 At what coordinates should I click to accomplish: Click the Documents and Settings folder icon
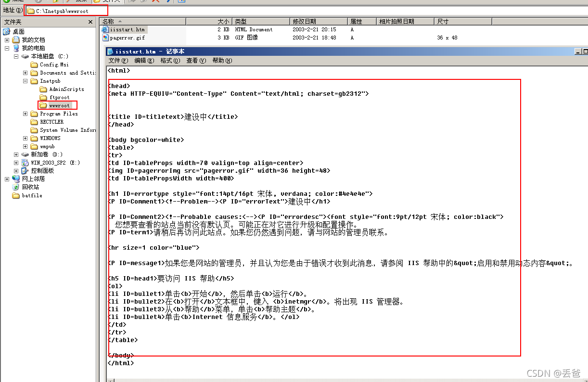click(34, 73)
